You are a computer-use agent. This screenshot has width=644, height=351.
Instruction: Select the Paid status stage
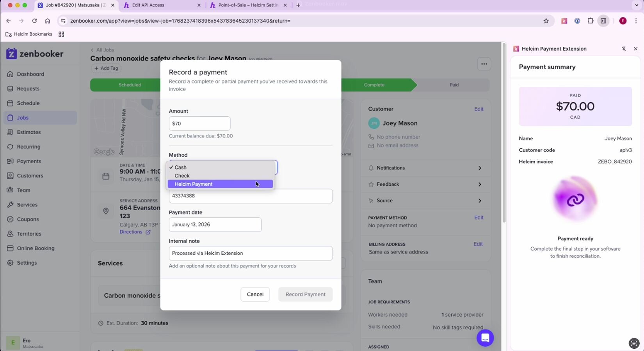pos(454,85)
